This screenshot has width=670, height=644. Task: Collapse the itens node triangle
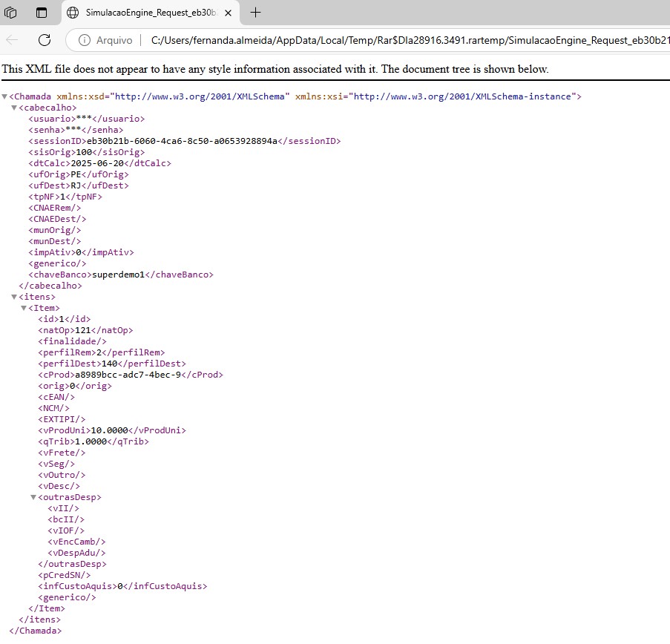pos(14,297)
